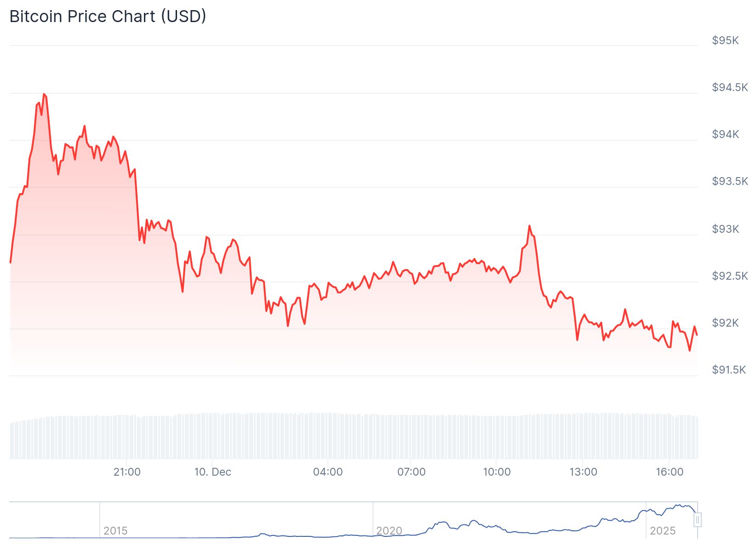Click the $92K price axis label
The image size is (756, 552).
[725, 323]
